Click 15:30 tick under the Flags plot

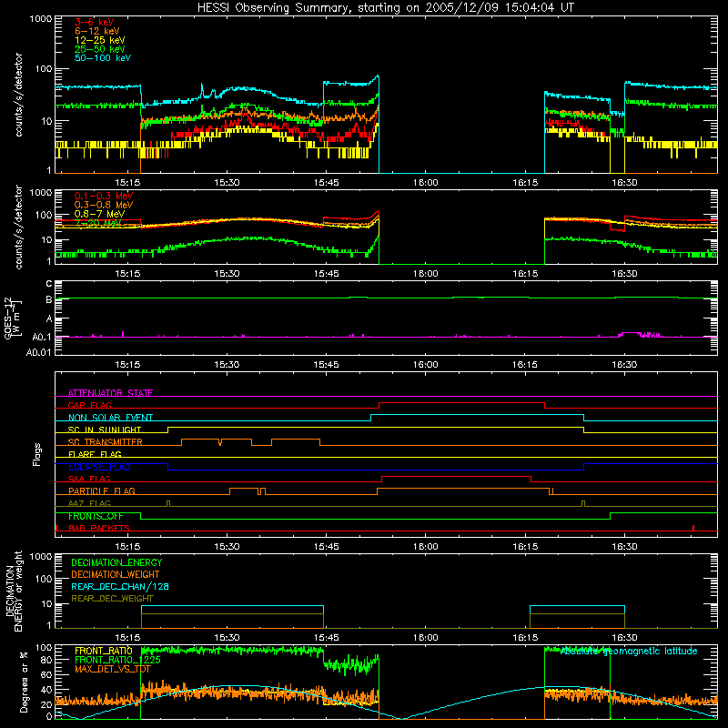click(x=227, y=547)
